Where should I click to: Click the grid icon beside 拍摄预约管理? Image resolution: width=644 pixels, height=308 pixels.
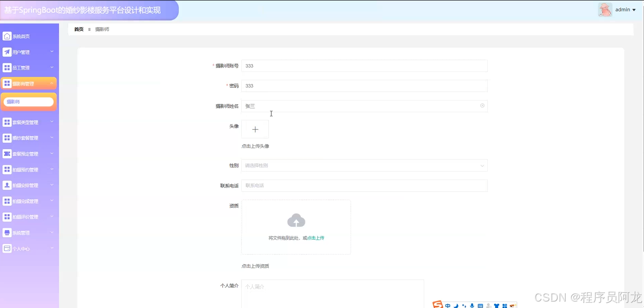point(7,170)
